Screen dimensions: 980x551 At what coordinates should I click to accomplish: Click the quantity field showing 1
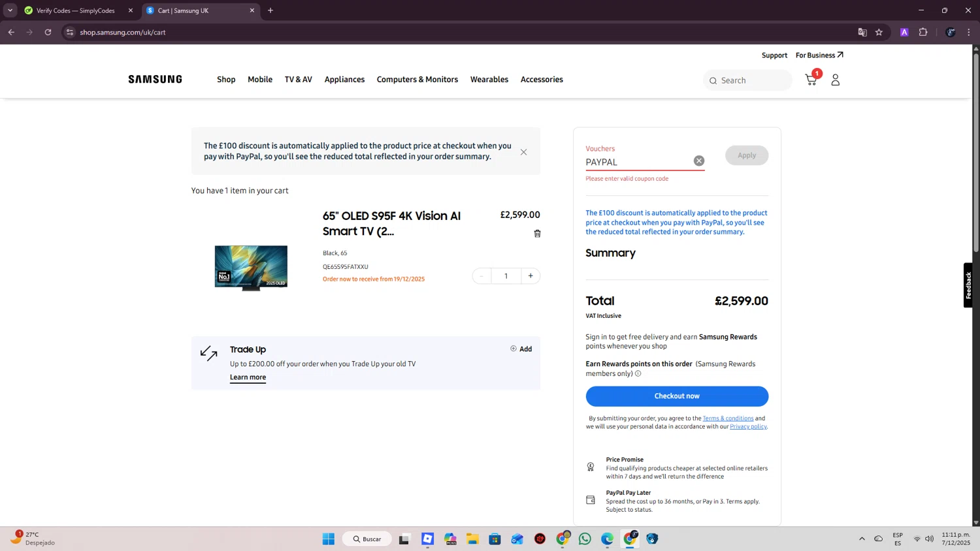click(506, 276)
